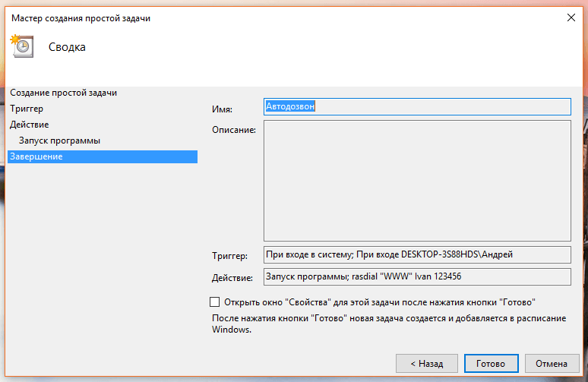This screenshot has height=382, width=588.
Task: Click the trigger field "При входе в систему"
Action: [416, 254]
